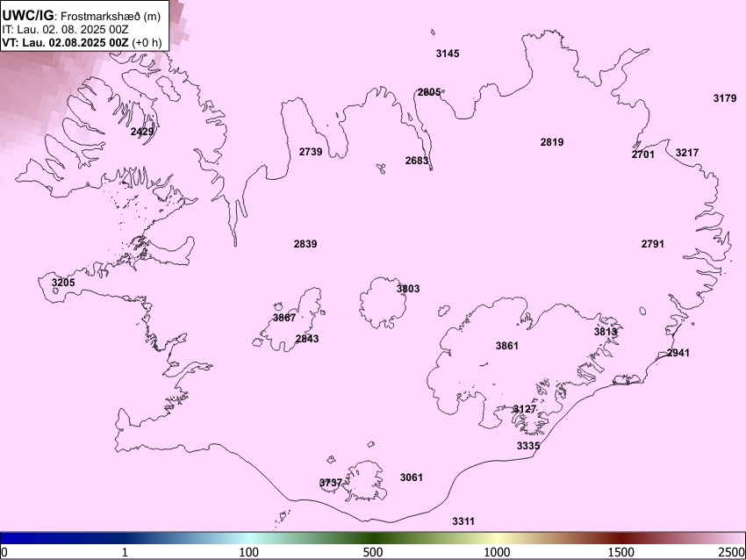Click the VT valid time line
Viewport: 746px width, 560px height.
click(x=82, y=42)
